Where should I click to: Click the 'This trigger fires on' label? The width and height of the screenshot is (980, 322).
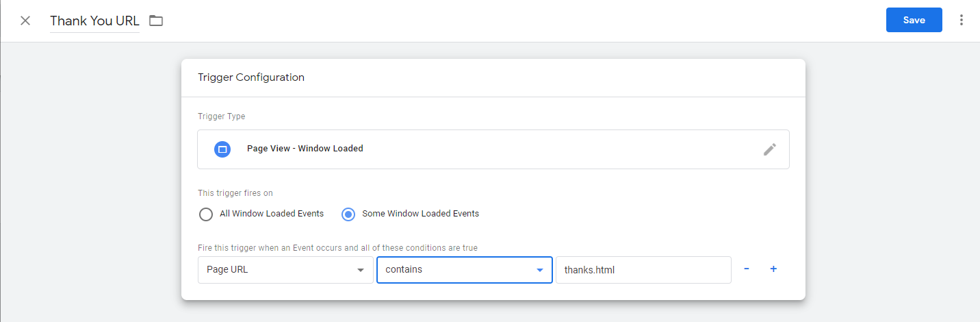point(236,193)
